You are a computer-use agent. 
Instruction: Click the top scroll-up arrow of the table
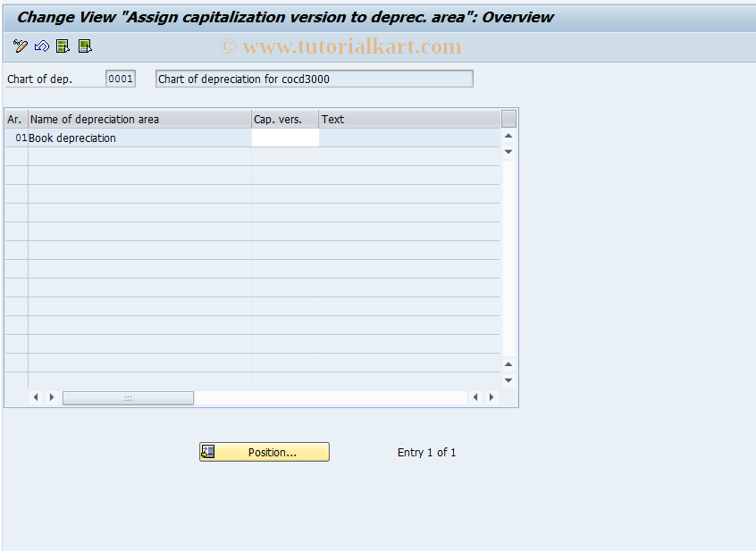point(508,137)
